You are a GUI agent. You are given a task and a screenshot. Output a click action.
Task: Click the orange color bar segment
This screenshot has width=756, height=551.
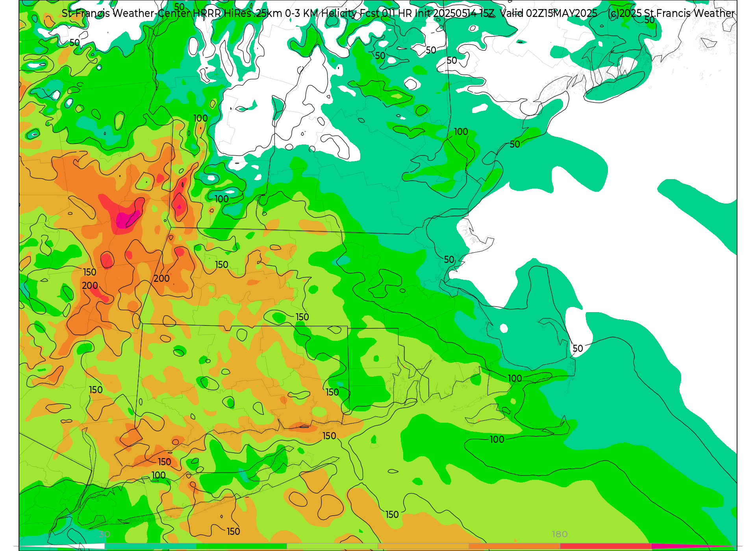pyautogui.click(x=514, y=546)
